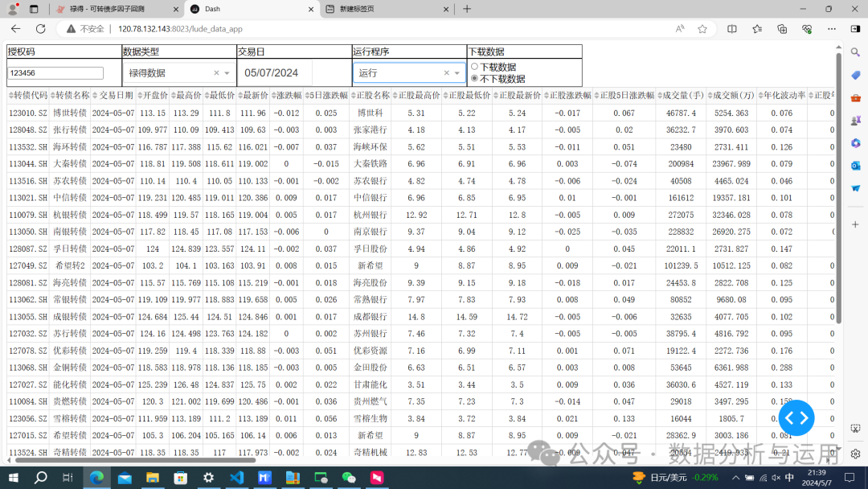
Task: Click the horizontal table scrollbar
Action: click(x=135, y=460)
